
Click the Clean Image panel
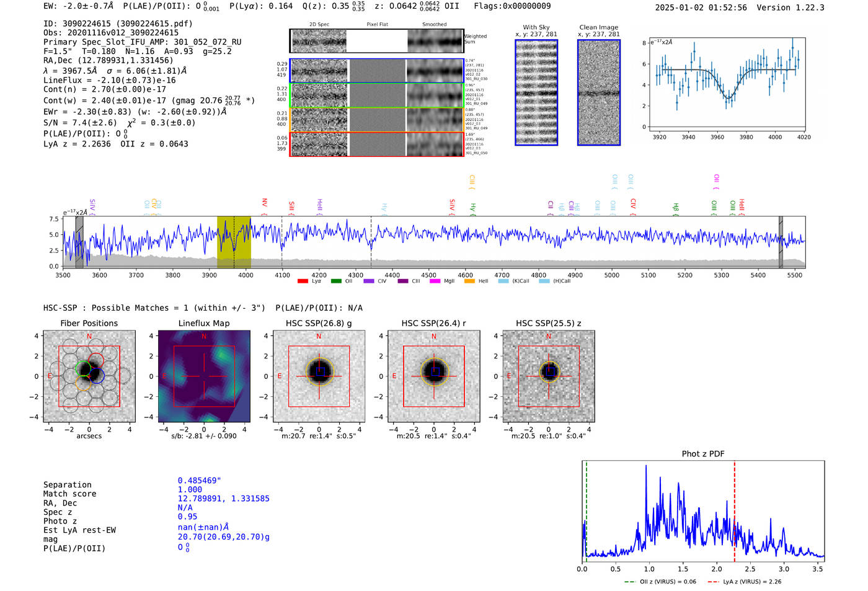[x=599, y=92]
